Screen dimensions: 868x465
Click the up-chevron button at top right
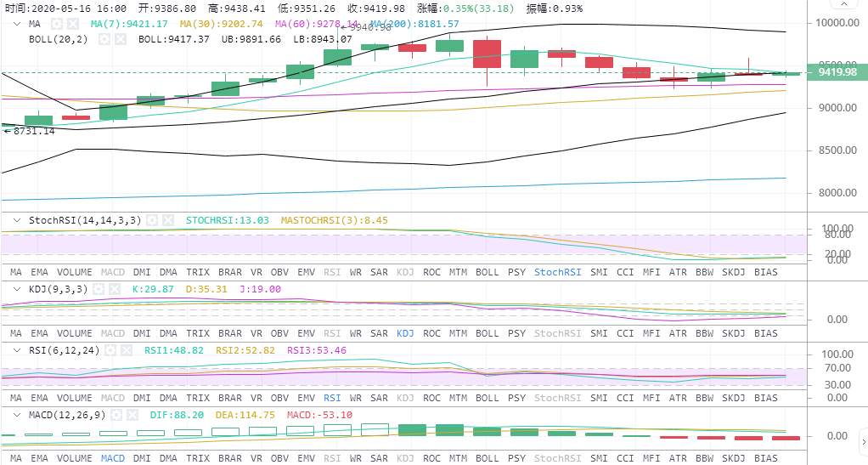(844, 4)
